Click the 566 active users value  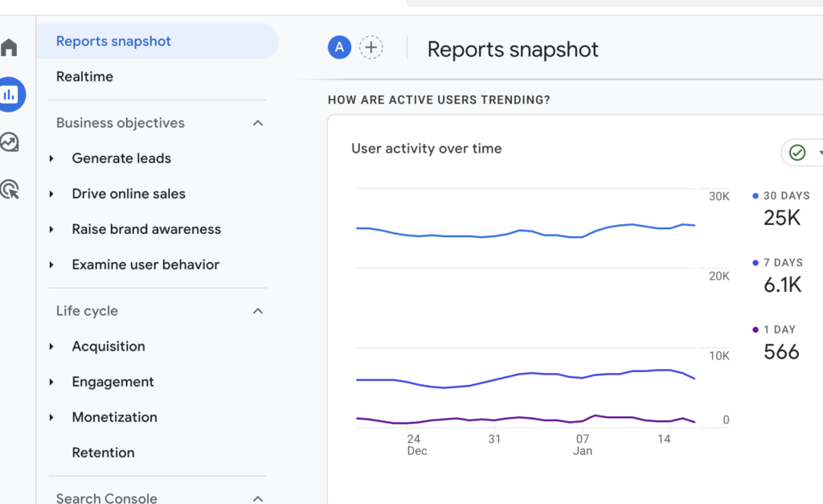[781, 352]
